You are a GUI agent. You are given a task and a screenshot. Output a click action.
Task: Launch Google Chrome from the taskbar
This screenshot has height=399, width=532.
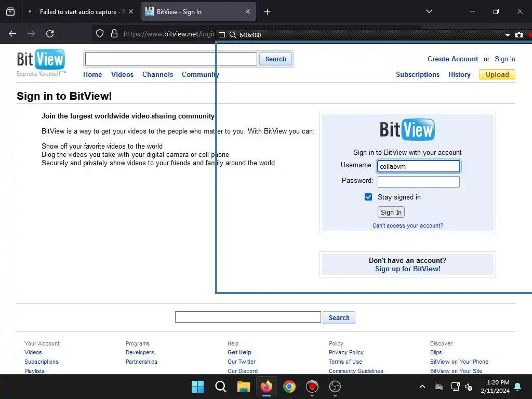289,387
